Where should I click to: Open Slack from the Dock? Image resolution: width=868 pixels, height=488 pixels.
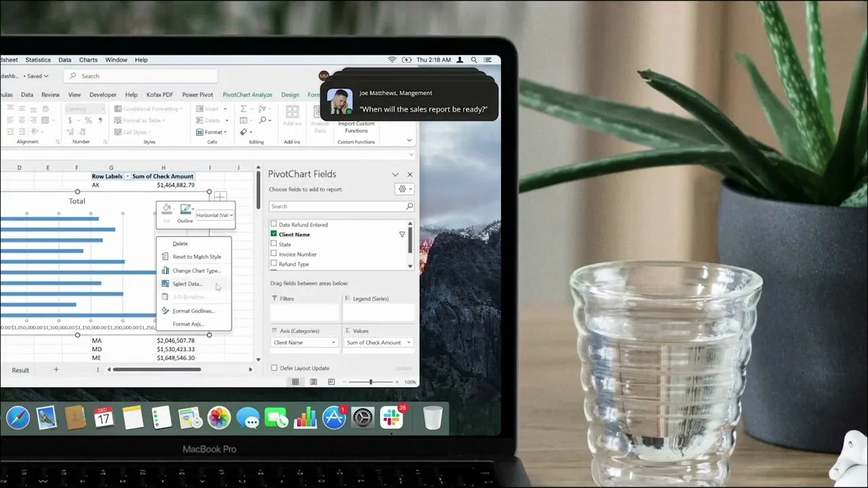[x=391, y=418]
